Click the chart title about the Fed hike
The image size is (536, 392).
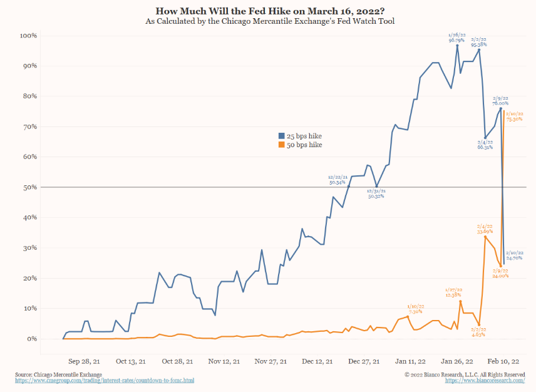(269, 11)
